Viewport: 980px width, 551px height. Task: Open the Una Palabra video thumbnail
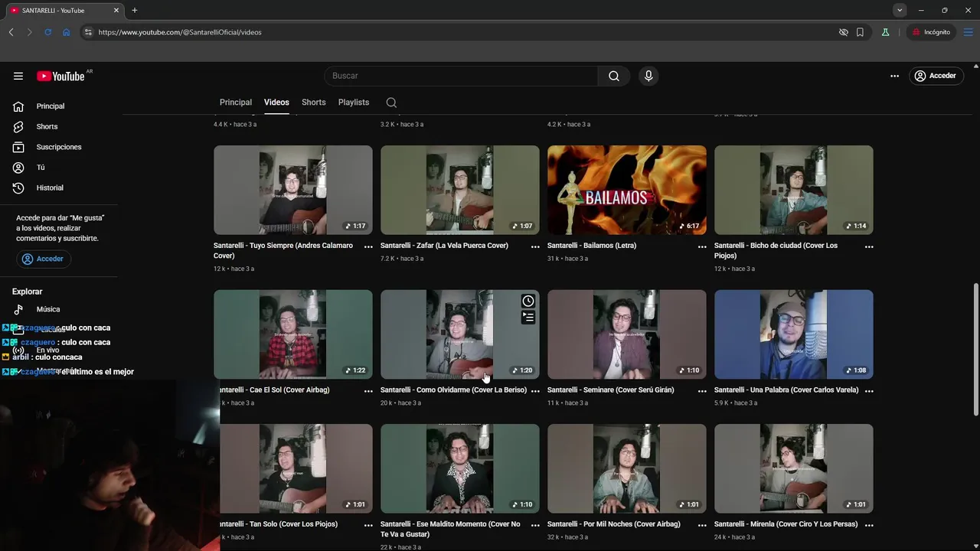794,334
